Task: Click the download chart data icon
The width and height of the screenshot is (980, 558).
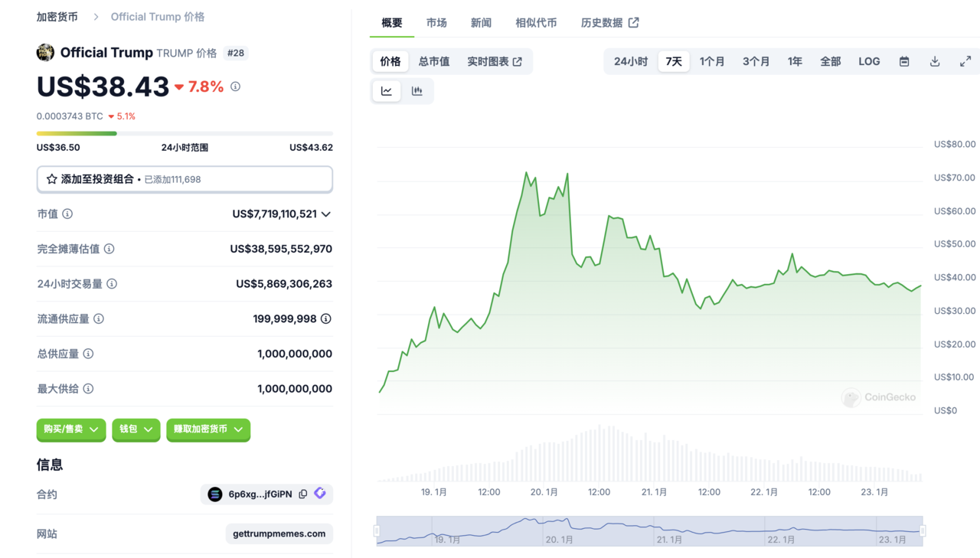Action: pyautogui.click(x=935, y=61)
